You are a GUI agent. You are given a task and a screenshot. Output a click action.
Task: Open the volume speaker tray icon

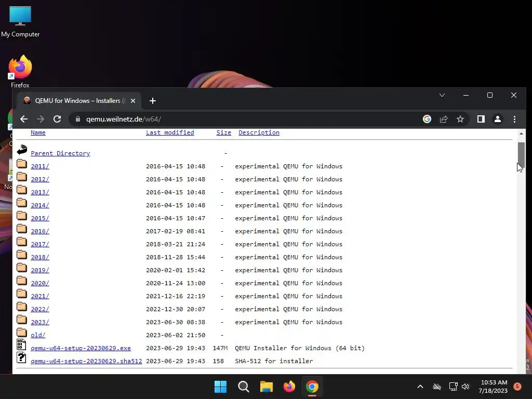[465, 387]
